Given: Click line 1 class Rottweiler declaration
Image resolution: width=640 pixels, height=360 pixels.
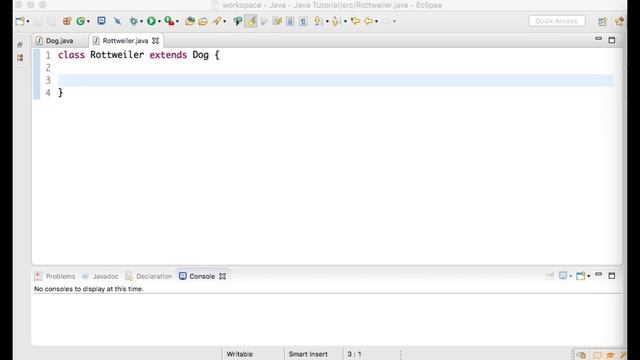Looking at the screenshot, I should click(x=139, y=55).
